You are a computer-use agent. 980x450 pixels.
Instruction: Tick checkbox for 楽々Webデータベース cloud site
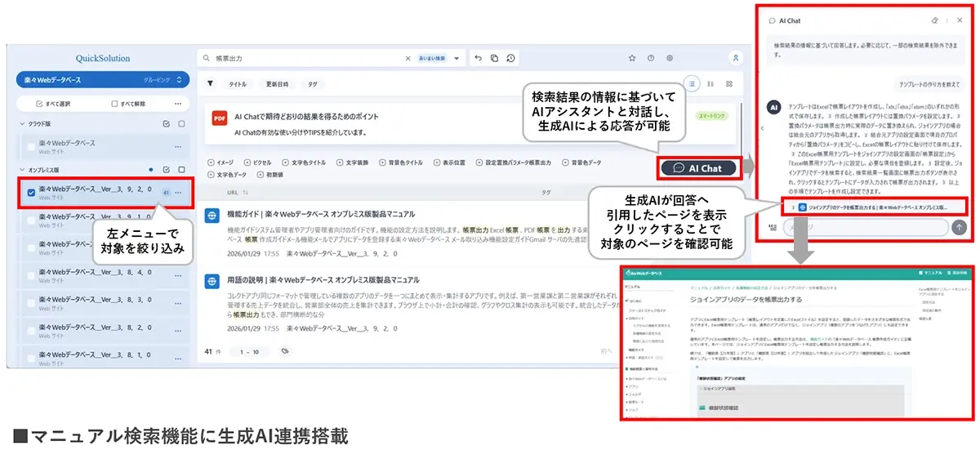32,147
